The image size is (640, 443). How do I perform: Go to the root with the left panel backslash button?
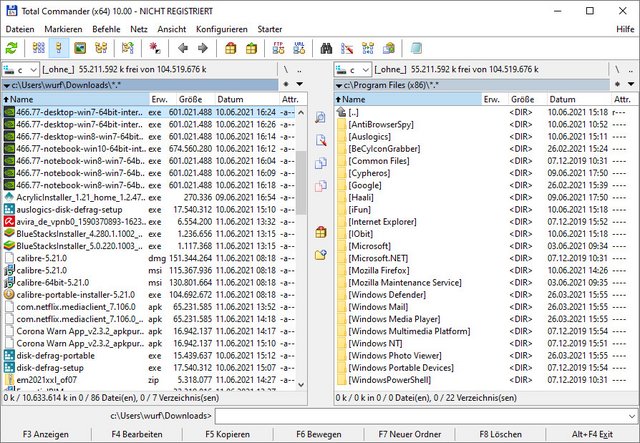(286, 70)
